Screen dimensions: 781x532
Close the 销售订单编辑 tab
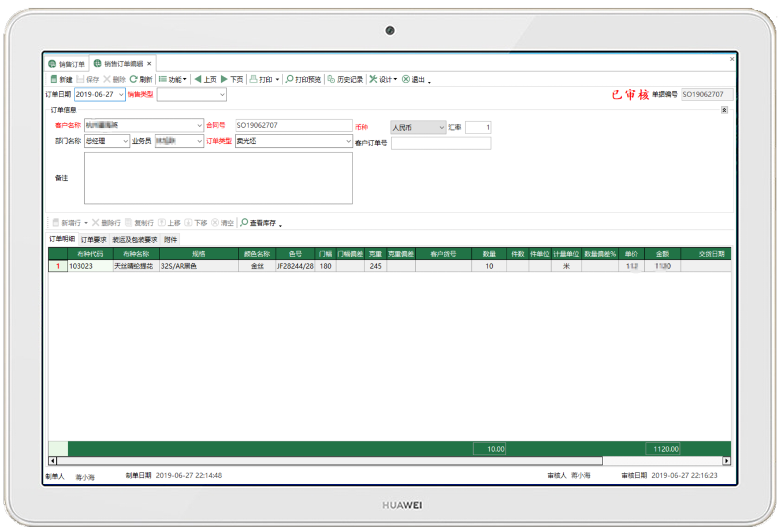[149, 64]
